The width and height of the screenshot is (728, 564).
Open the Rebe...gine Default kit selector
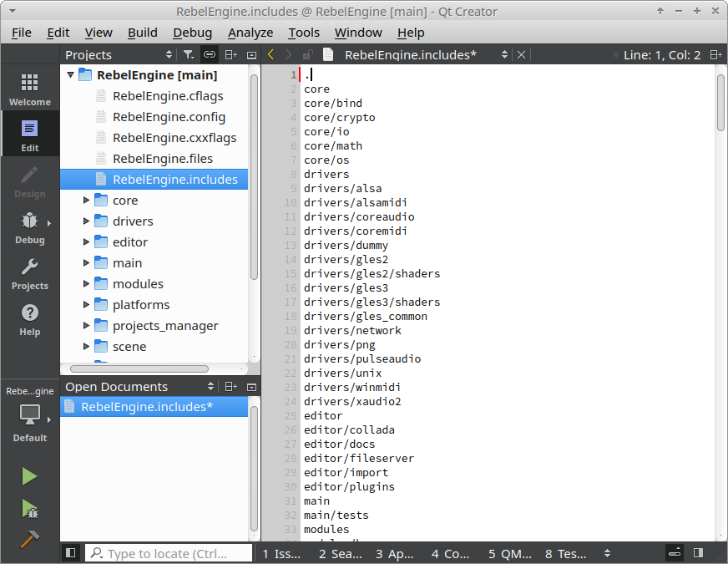coord(30,416)
